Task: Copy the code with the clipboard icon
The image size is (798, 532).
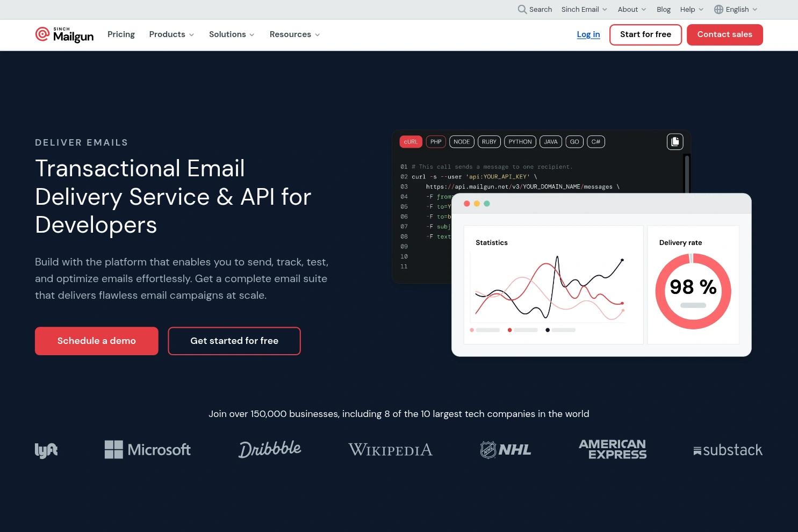Action: (675, 141)
